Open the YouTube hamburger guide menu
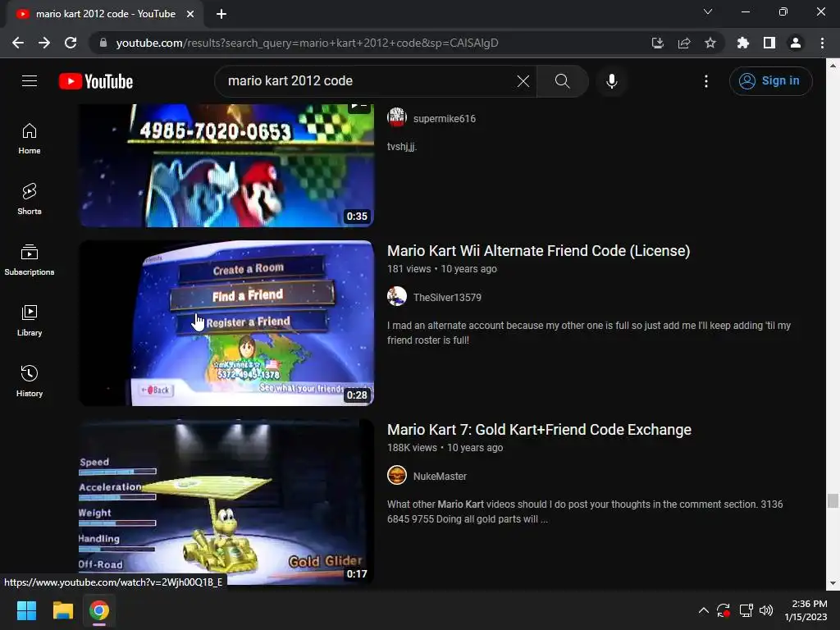 30,81
